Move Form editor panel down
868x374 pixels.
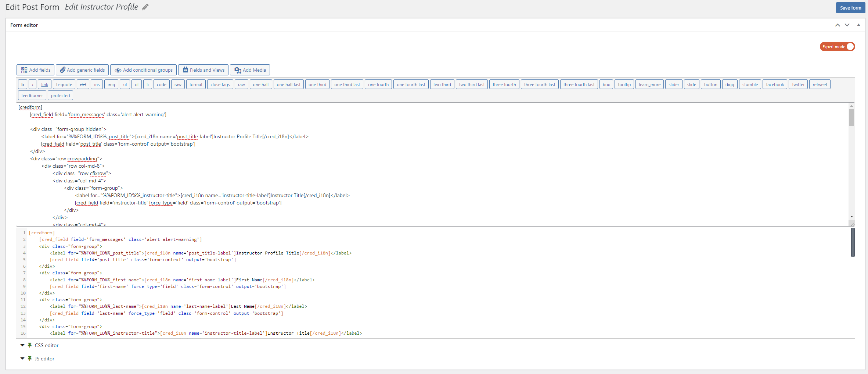pos(847,25)
